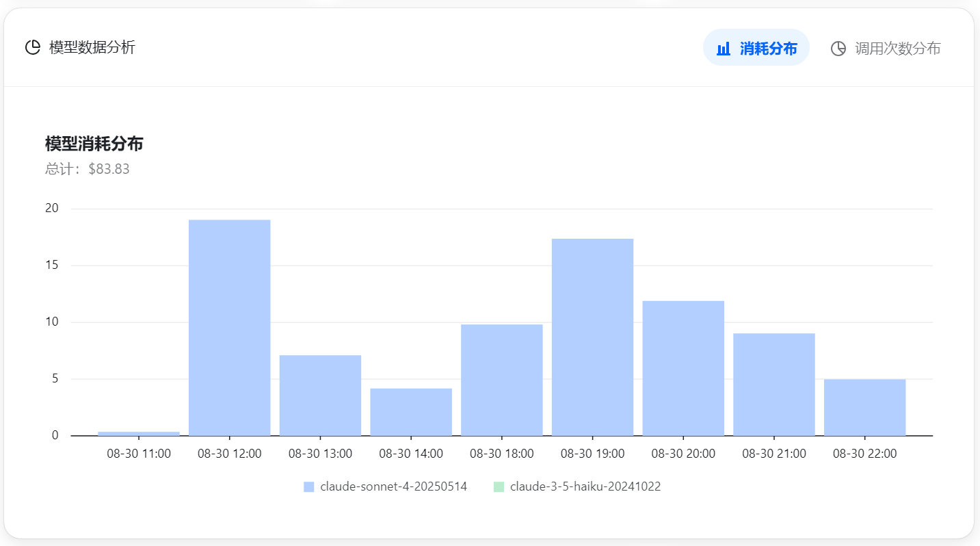The height and width of the screenshot is (546, 980).
Task: Click the y-axis value 5
Action: point(55,379)
